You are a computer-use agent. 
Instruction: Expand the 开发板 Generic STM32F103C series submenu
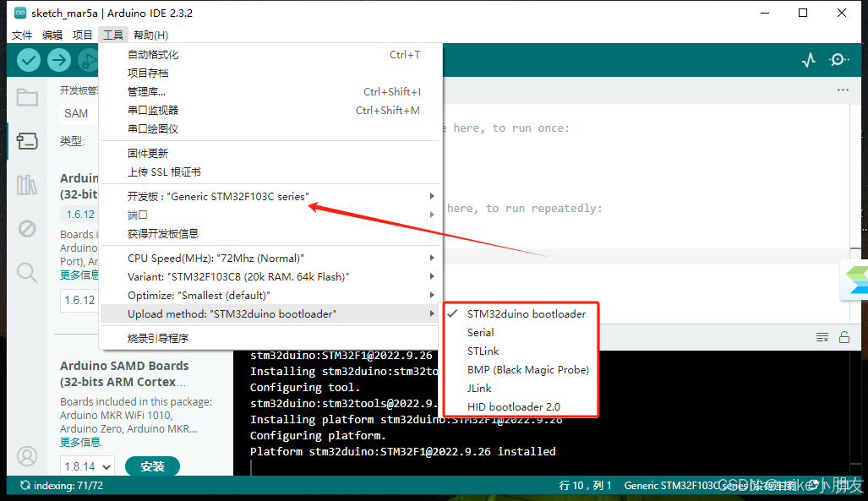point(271,197)
